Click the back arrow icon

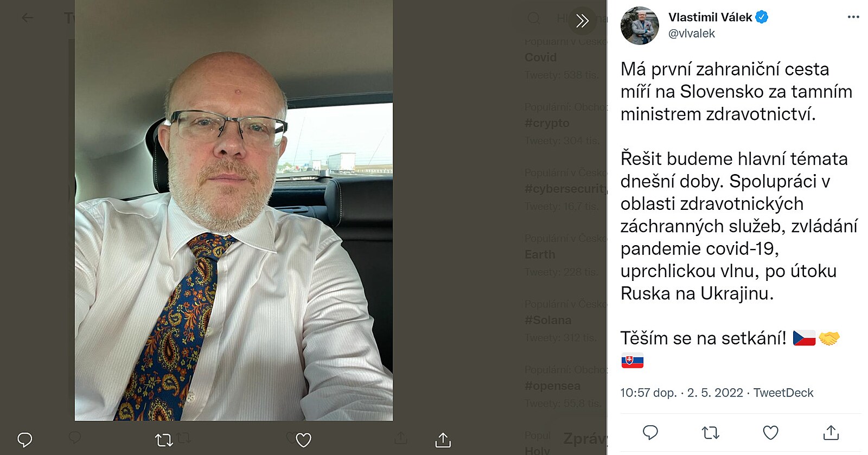coord(28,18)
